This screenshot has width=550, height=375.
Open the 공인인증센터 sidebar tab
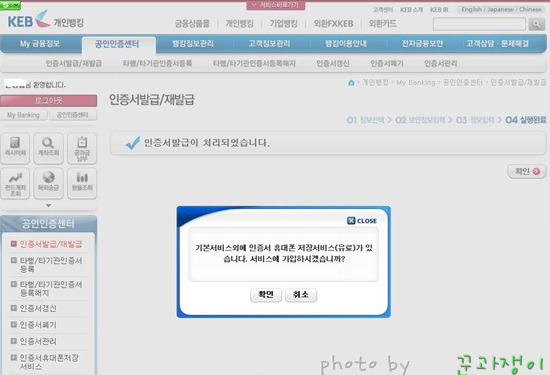[x=73, y=115]
